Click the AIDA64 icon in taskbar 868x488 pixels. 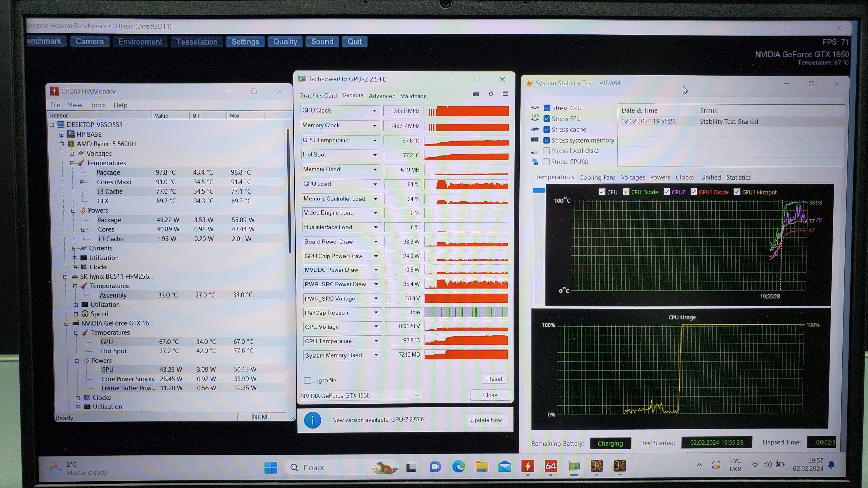(x=550, y=466)
